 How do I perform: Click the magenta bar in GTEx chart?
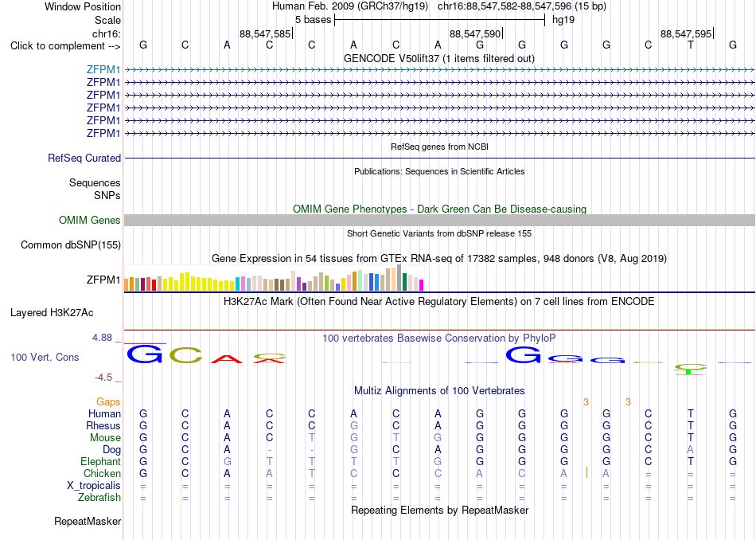click(422, 285)
